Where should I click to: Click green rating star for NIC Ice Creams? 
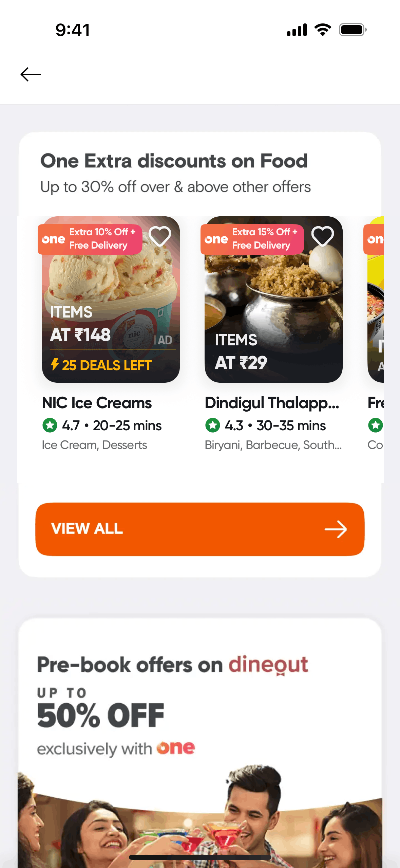(x=50, y=425)
